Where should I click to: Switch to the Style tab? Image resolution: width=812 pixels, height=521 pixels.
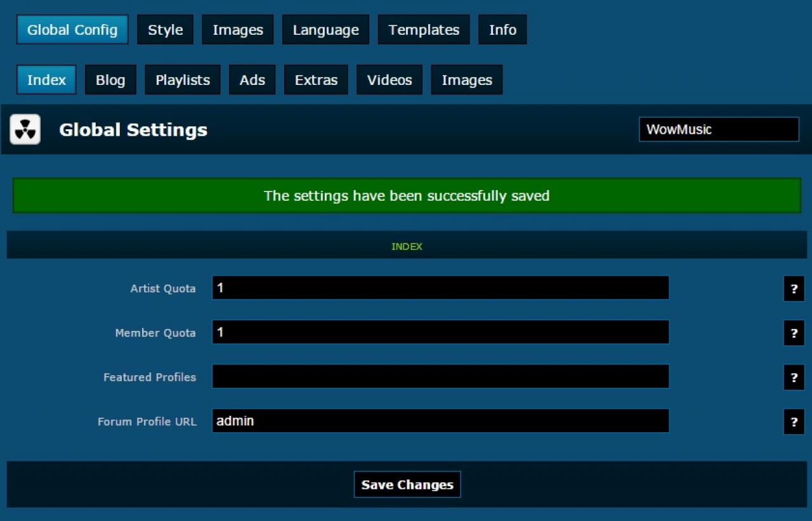[x=165, y=30]
